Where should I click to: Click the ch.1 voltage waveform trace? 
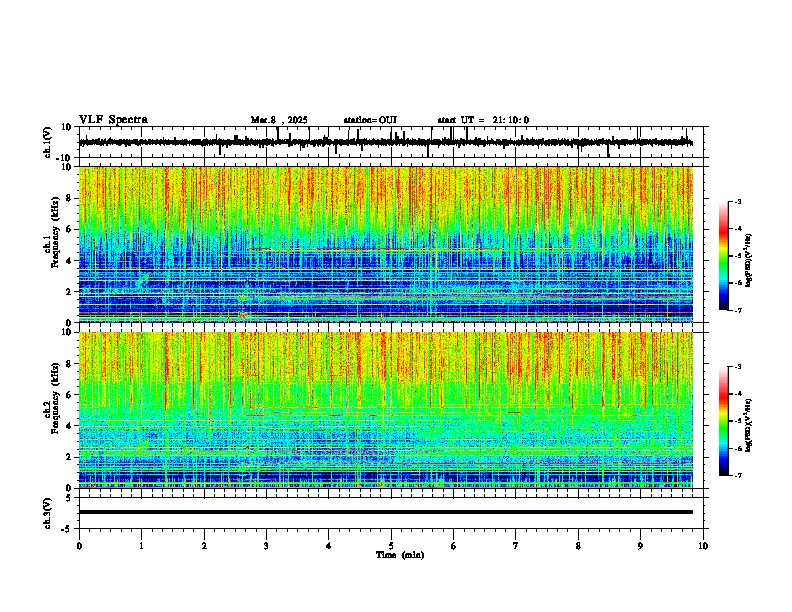click(385, 142)
